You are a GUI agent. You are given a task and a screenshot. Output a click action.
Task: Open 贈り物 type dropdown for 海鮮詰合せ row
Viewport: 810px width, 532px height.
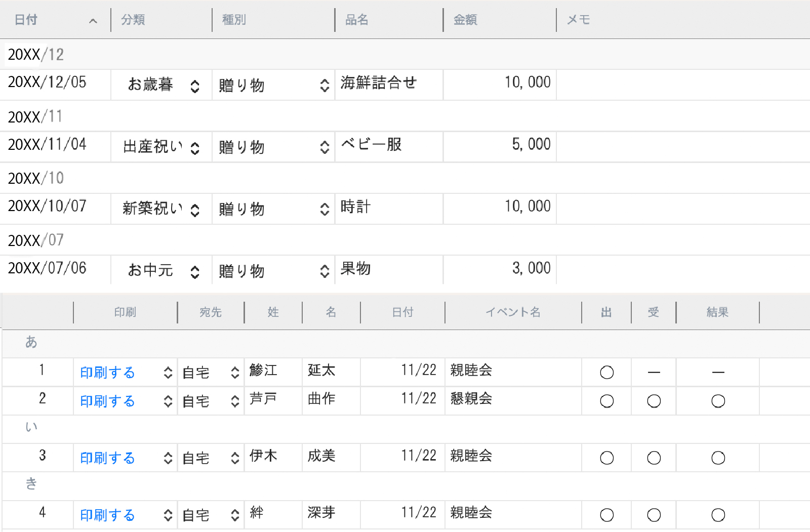click(325, 86)
